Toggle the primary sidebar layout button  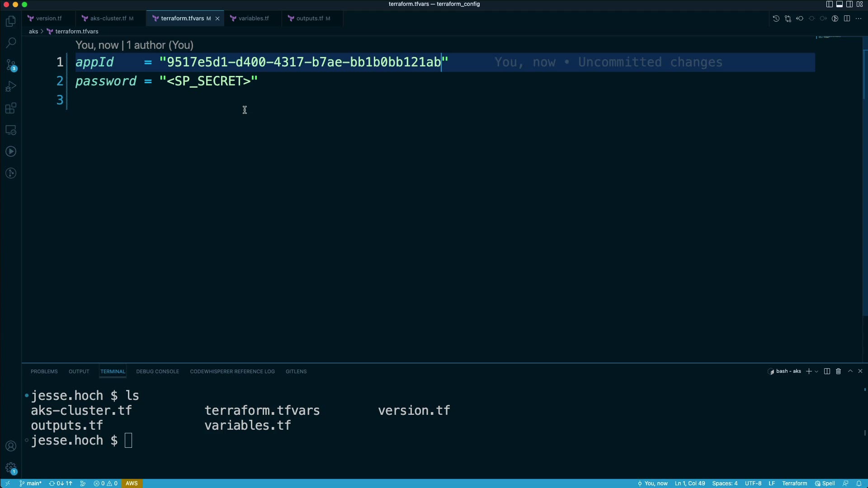click(829, 4)
